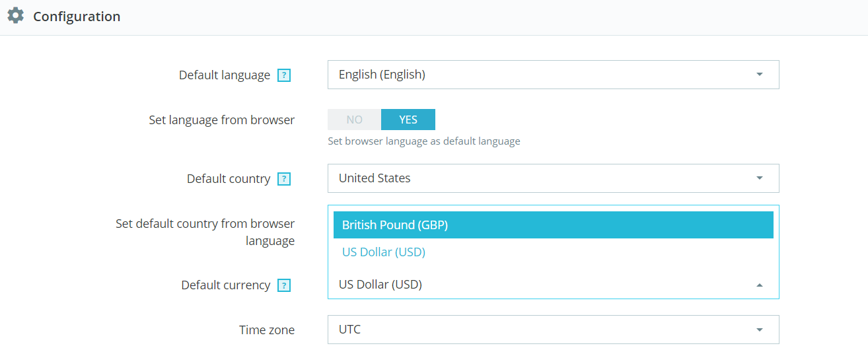
Task: Click the Default currency selected value box
Action: click(542, 285)
